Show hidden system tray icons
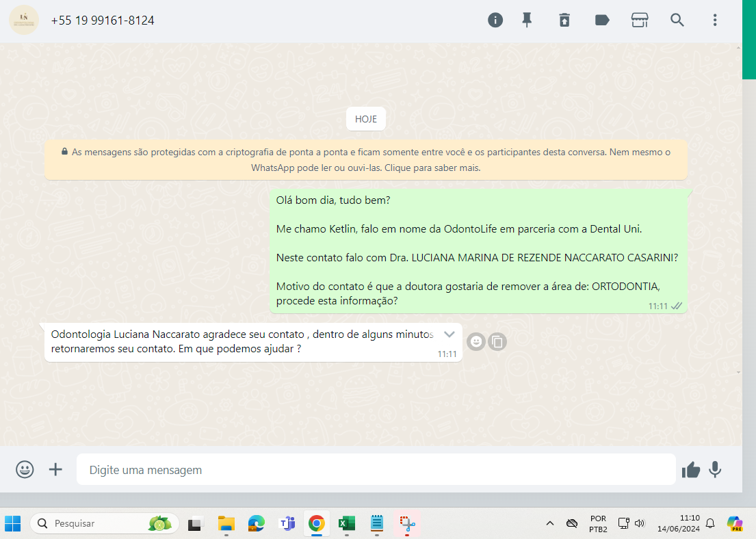This screenshot has height=539, width=756. click(x=549, y=523)
